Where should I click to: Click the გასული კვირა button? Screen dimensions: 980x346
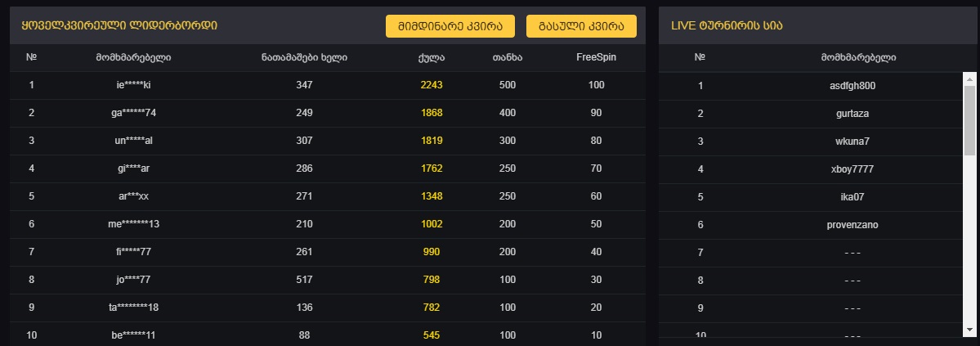581,26
